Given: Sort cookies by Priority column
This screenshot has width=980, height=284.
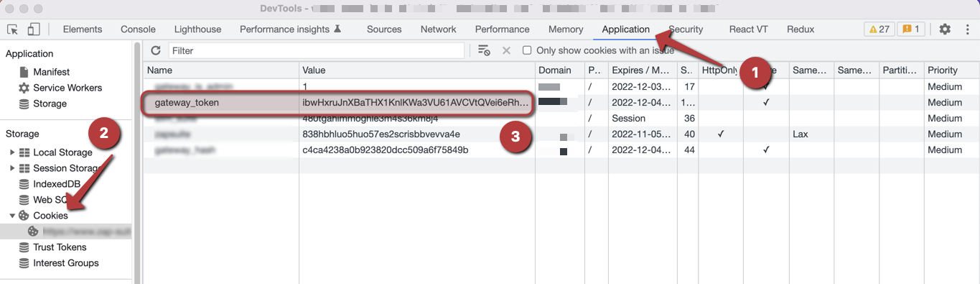Looking at the screenshot, I should click(x=951, y=70).
